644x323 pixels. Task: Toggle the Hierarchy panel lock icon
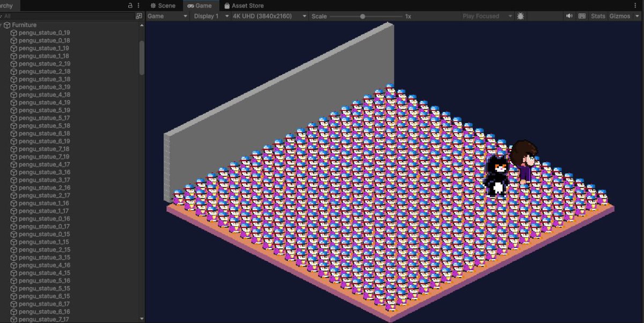(130, 5)
